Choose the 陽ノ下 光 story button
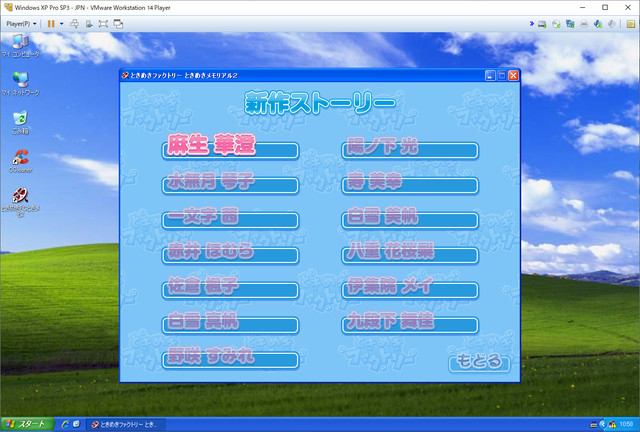The image size is (640, 432). pyautogui.click(x=410, y=150)
